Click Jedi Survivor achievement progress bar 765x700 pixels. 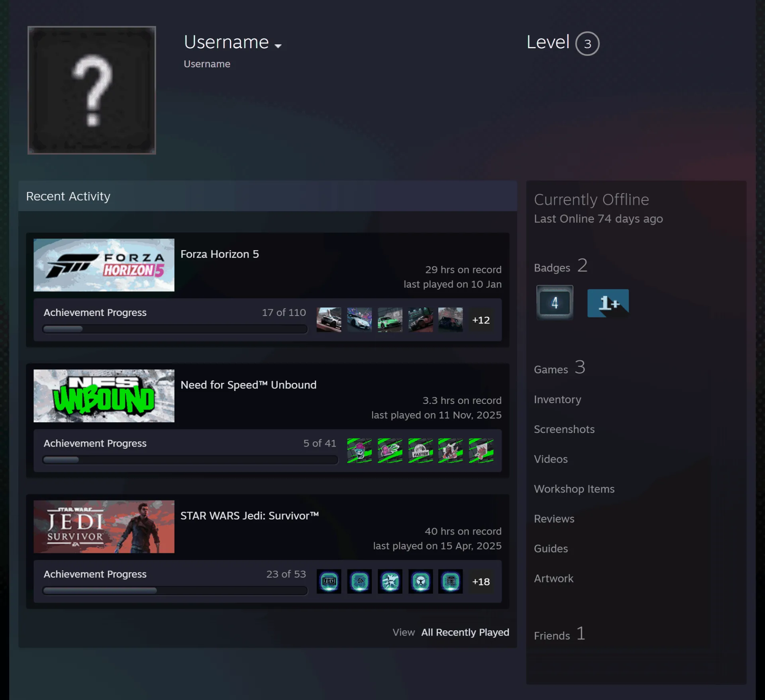[175, 590]
